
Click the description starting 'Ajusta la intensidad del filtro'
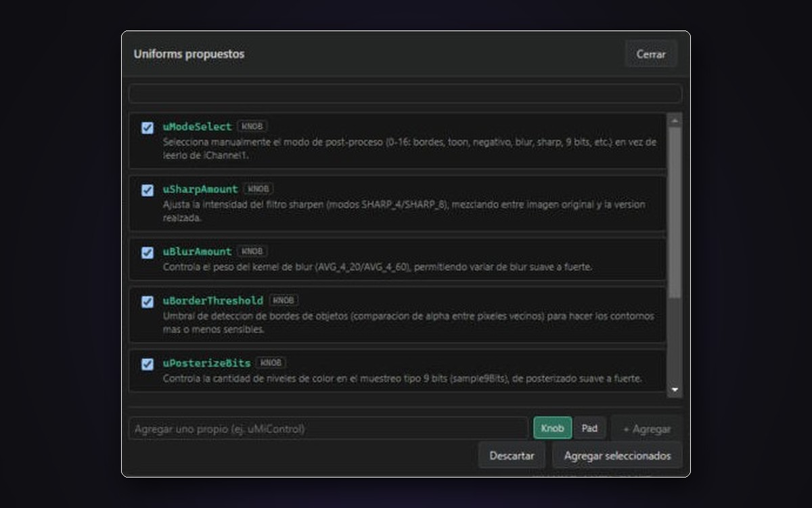pyautogui.click(x=404, y=211)
